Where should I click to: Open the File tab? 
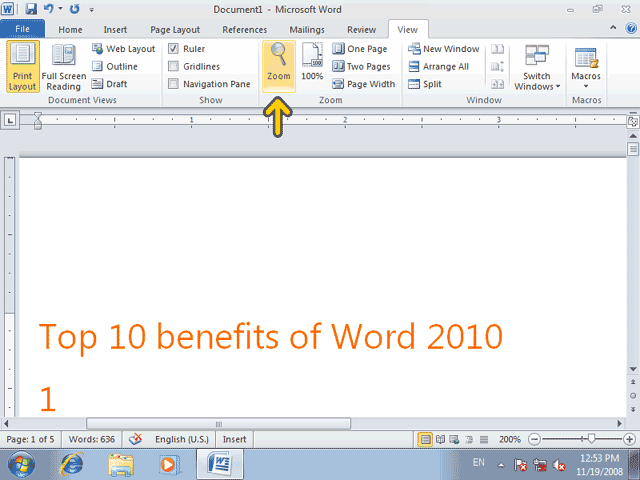(22, 29)
